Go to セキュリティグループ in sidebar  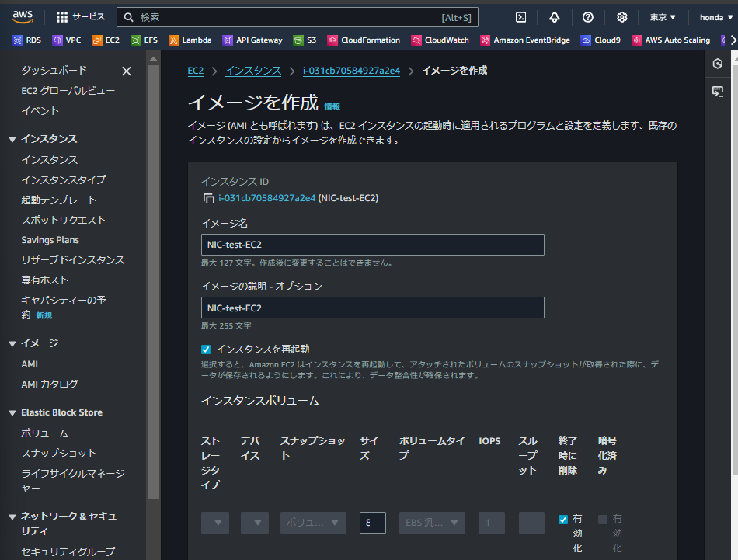coord(68,551)
